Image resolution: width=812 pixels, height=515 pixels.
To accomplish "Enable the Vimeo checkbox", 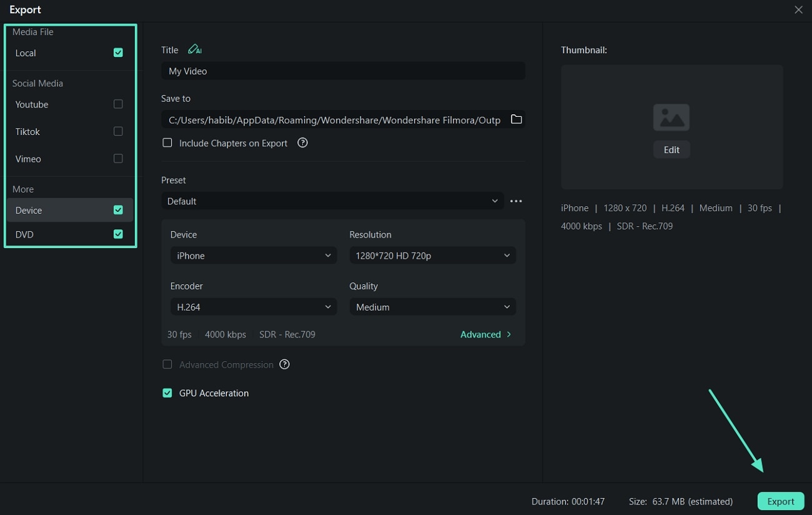I will 118,158.
